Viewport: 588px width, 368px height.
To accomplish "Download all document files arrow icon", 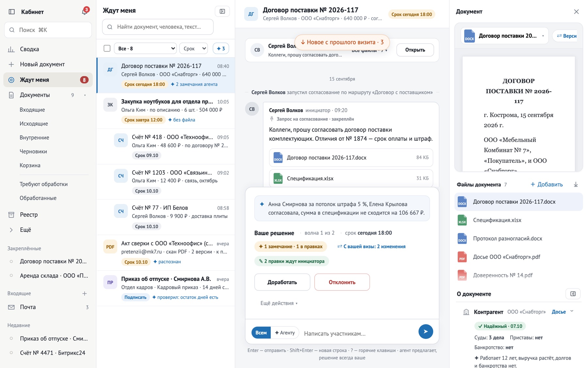I will [x=576, y=184].
